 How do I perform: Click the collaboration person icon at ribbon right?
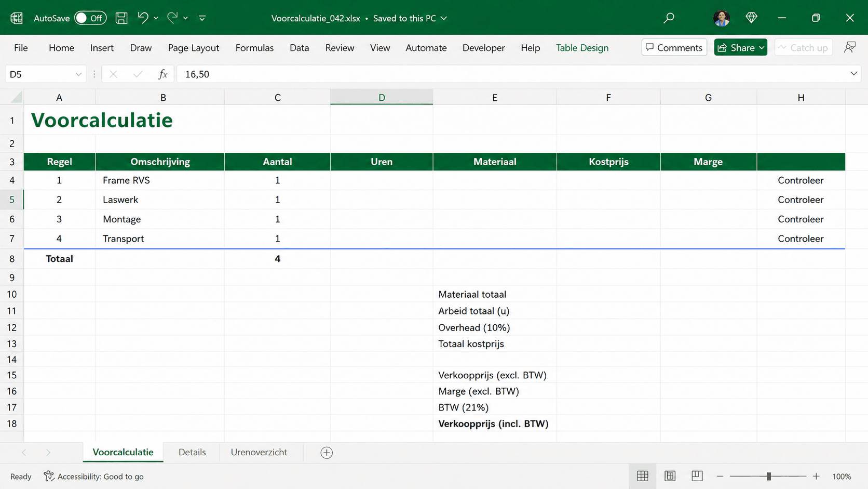[850, 47]
